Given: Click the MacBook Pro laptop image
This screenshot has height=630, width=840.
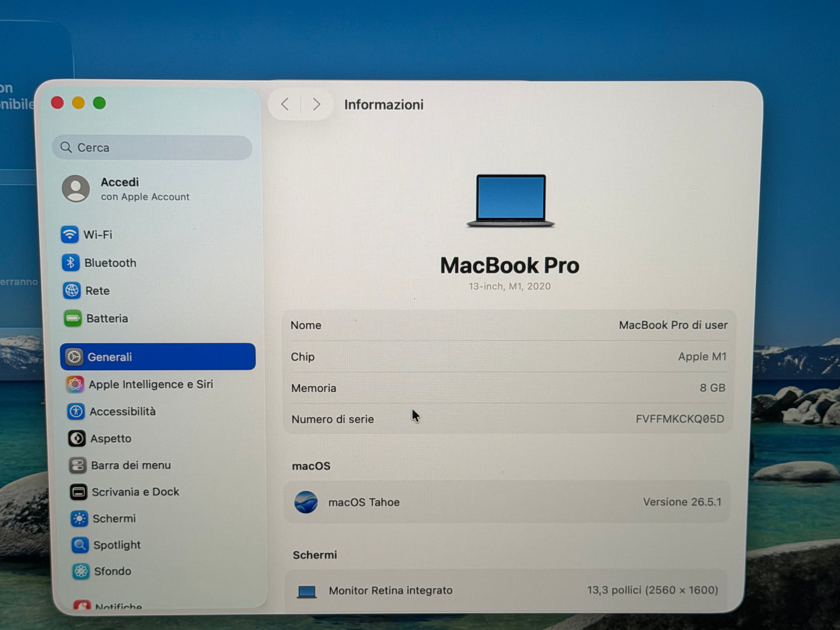Looking at the screenshot, I should coord(510,201).
